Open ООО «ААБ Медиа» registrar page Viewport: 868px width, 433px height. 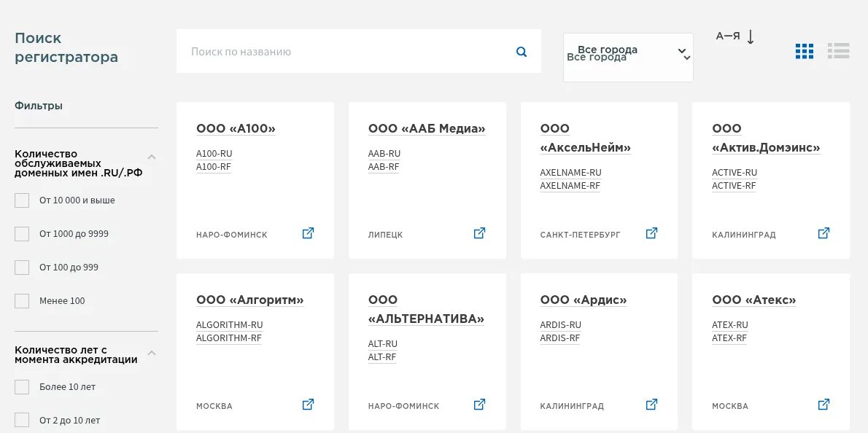pyautogui.click(x=427, y=129)
